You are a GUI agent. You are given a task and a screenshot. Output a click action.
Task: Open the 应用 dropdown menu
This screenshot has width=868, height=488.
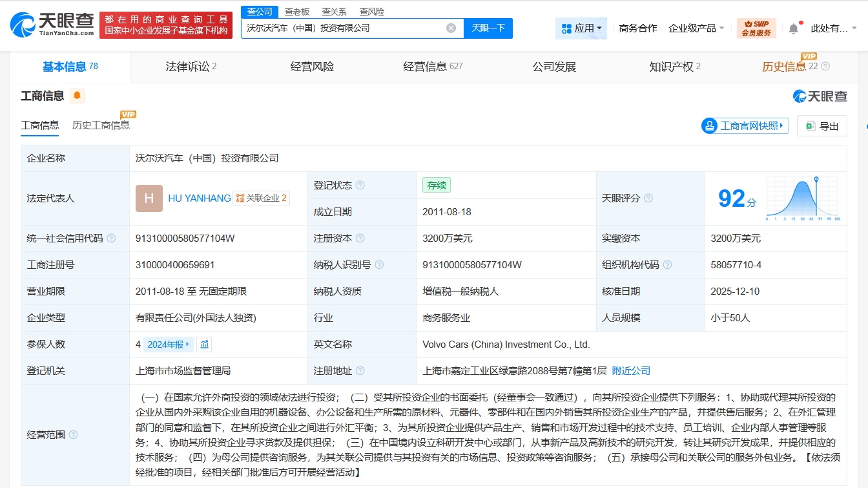point(581,28)
